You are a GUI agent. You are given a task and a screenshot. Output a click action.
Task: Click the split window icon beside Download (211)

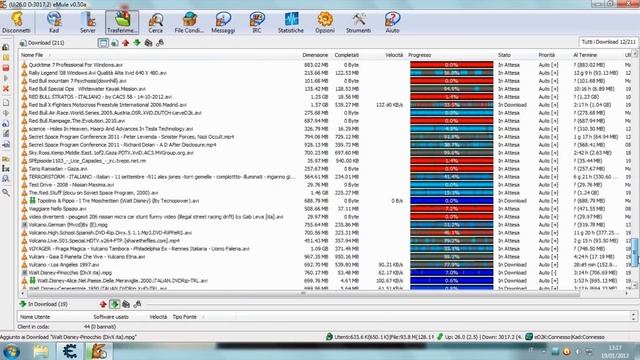pos(103,42)
